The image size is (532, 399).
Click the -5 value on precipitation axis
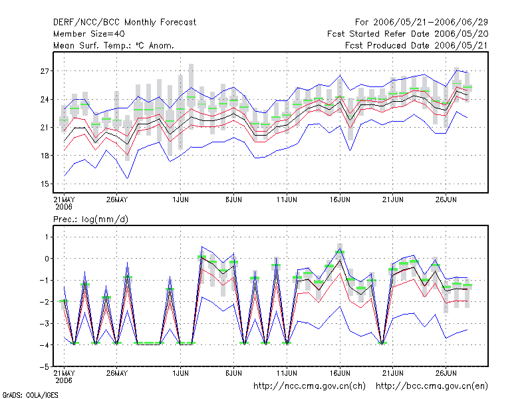(x=44, y=367)
